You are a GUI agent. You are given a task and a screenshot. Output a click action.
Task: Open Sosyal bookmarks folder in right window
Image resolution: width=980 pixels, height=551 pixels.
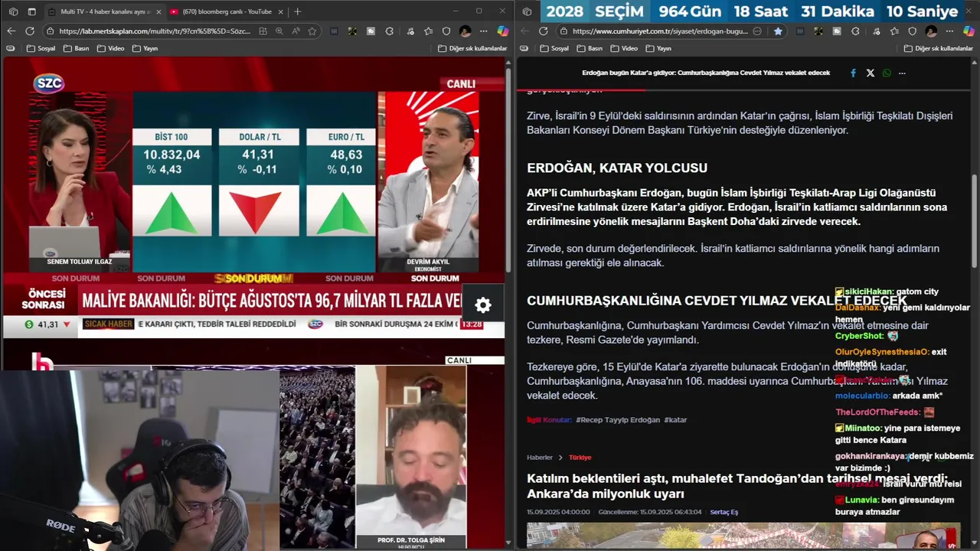pos(554,48)
